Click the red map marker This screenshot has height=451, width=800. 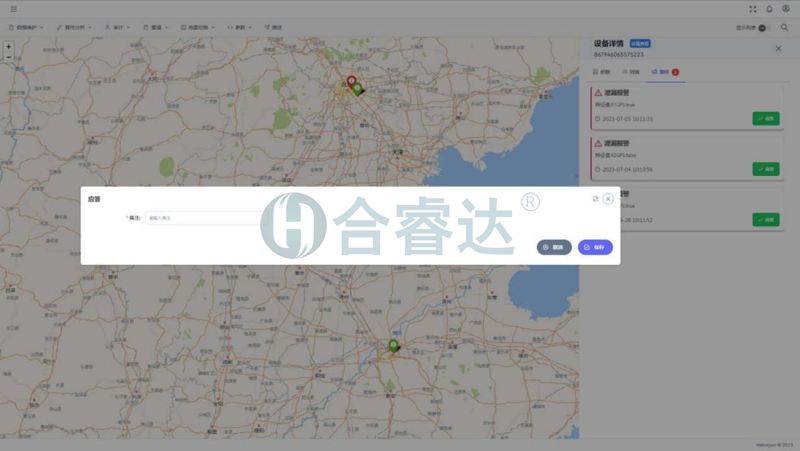point(351,82)
